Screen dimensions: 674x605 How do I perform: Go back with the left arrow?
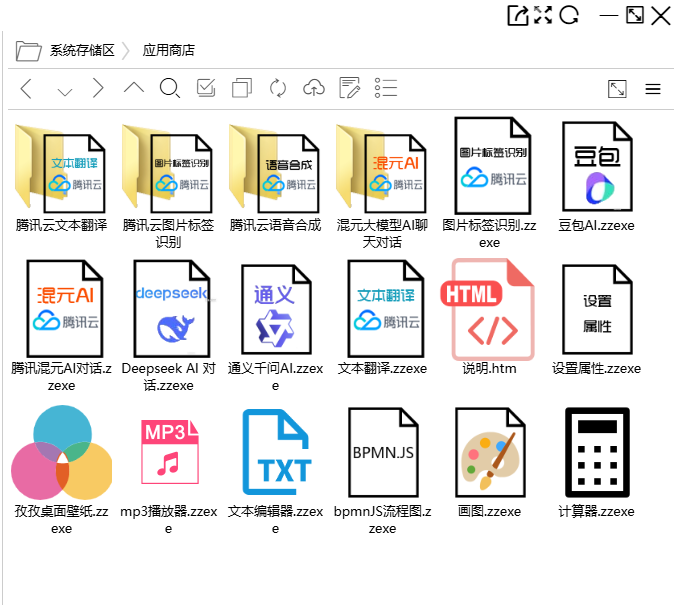27,89
